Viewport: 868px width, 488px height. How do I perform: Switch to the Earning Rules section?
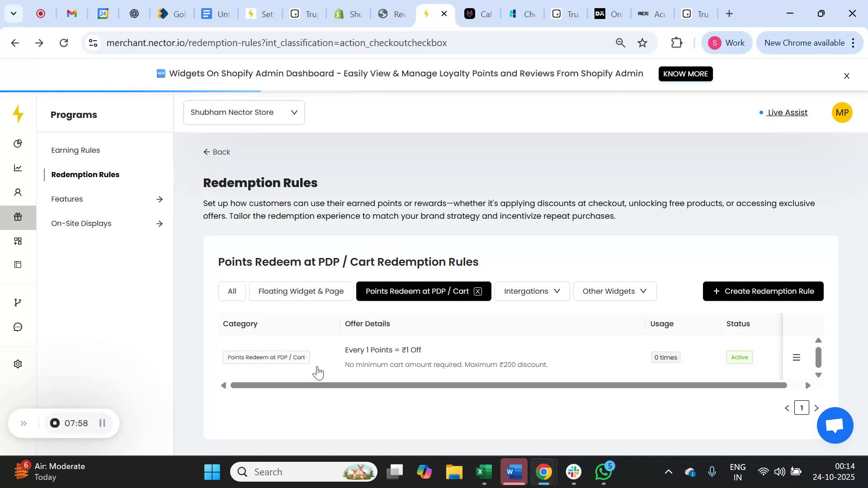point(75,150)
